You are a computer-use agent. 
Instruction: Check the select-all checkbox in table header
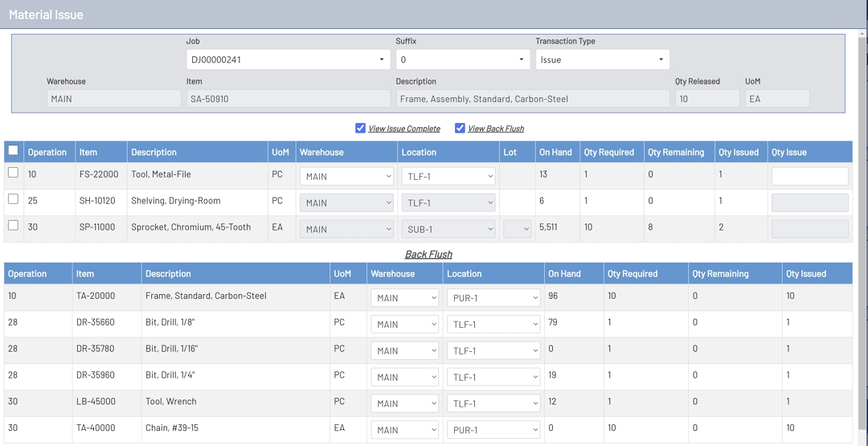(x=13, y=150)
